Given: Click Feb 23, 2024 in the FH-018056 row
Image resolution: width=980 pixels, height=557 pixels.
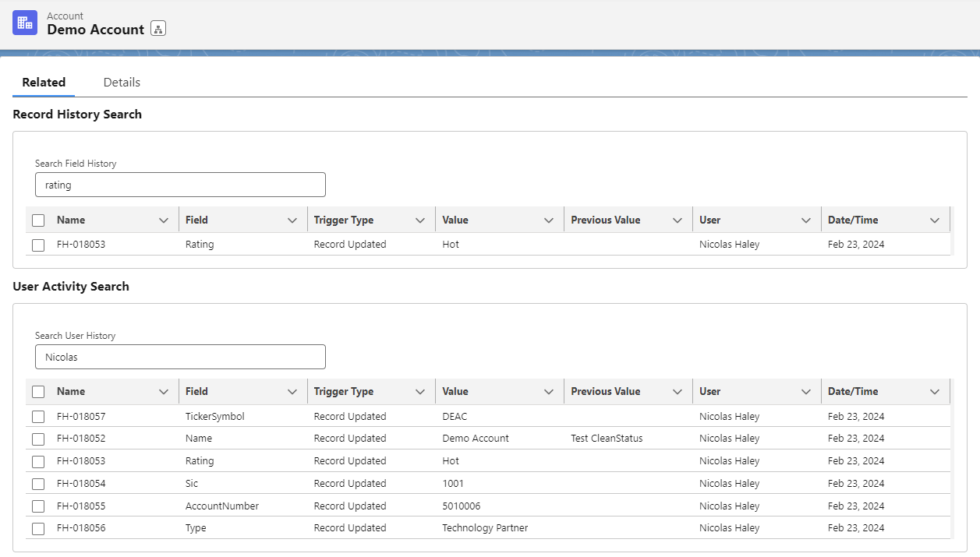Looking at the screenshot, I should click(856, 528).
